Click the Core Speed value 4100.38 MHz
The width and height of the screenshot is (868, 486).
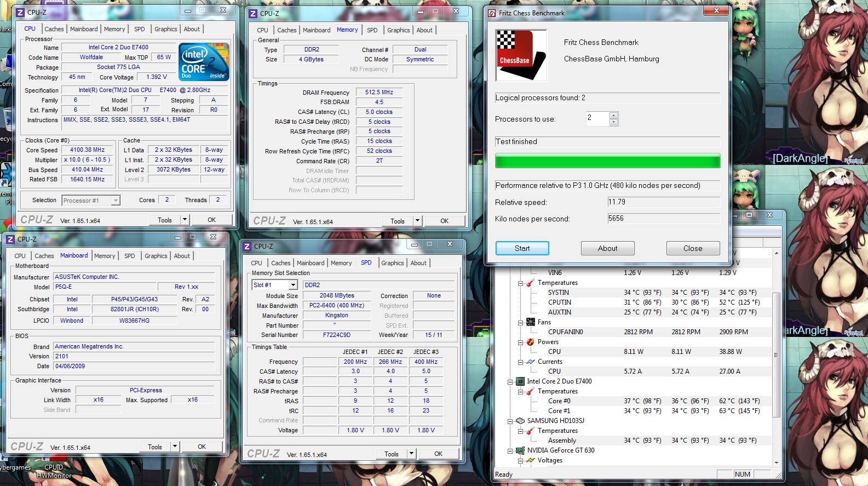point(88,150)
